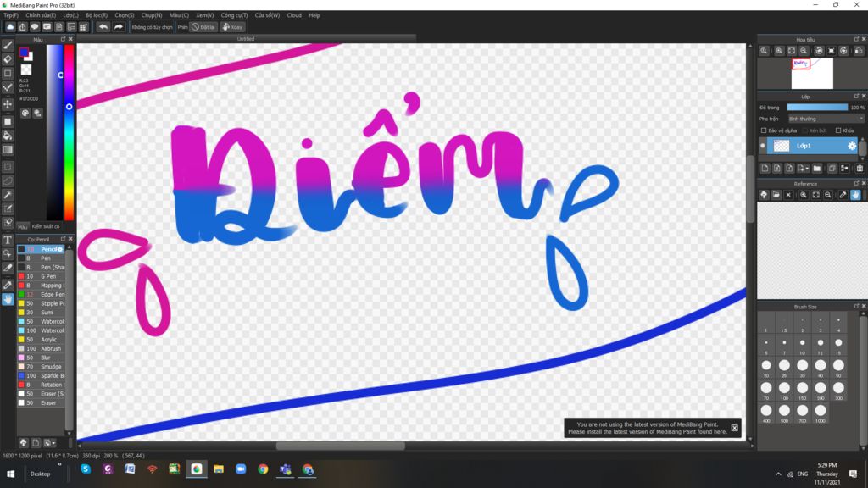
Task: Zoom out on the navigator panel
Action: point(804,50)
